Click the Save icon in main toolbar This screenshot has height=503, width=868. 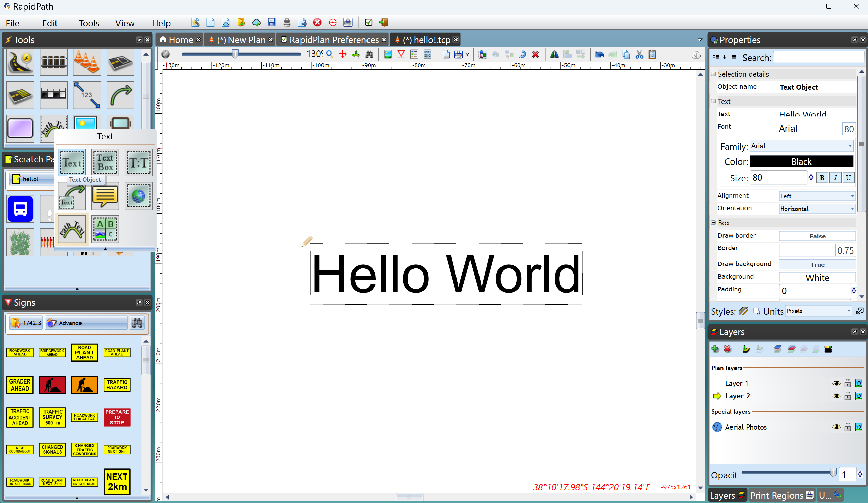pos(272,22)
